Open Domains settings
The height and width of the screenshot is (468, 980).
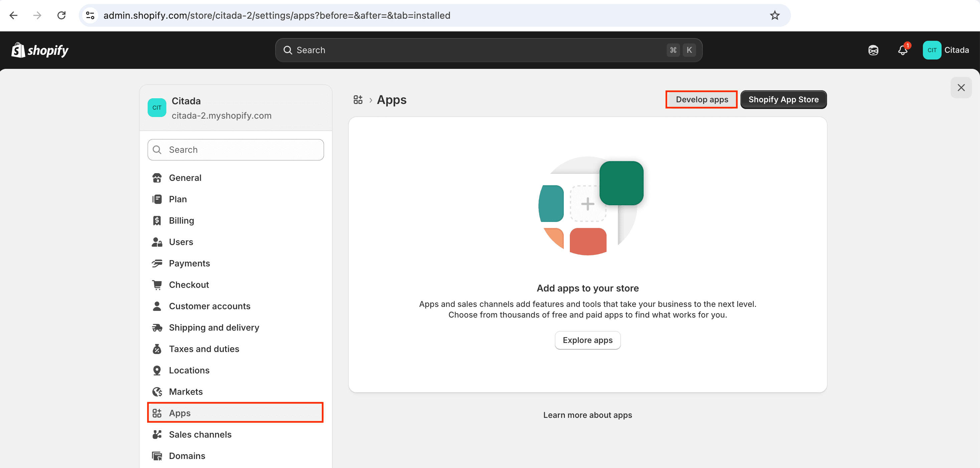[x=235, y=456]
